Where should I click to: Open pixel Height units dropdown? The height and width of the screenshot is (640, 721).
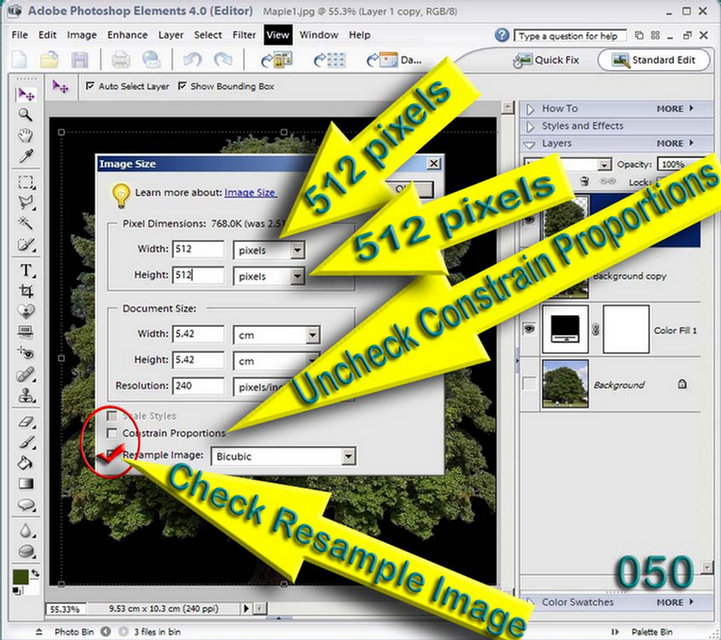pos(298,276)
